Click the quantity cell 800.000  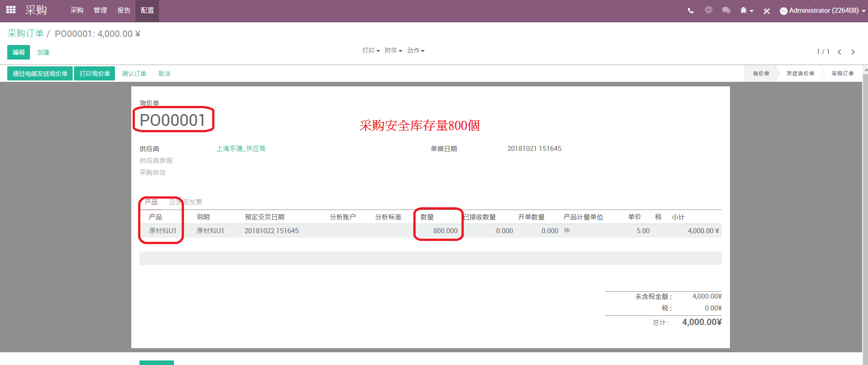pos(445,230)
